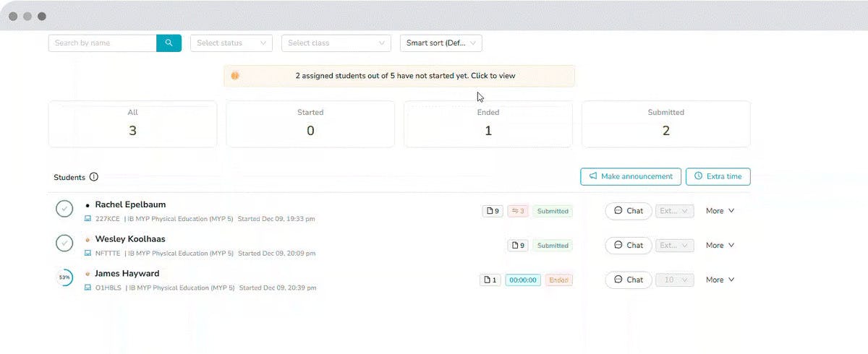Filter students by the Submitted tab

[x=665, y=124]
